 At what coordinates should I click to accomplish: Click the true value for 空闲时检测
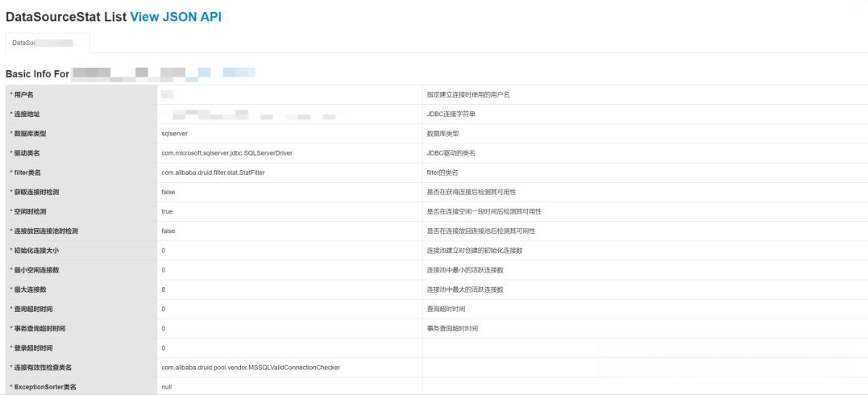coord(167,211)
